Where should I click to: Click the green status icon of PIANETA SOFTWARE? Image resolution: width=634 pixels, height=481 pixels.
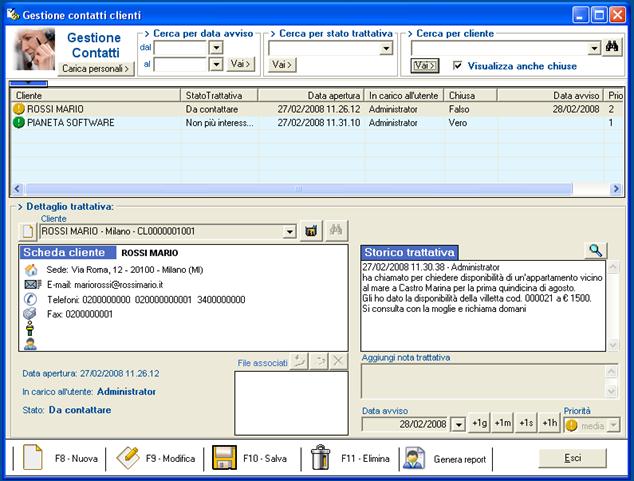pos(19,122)
